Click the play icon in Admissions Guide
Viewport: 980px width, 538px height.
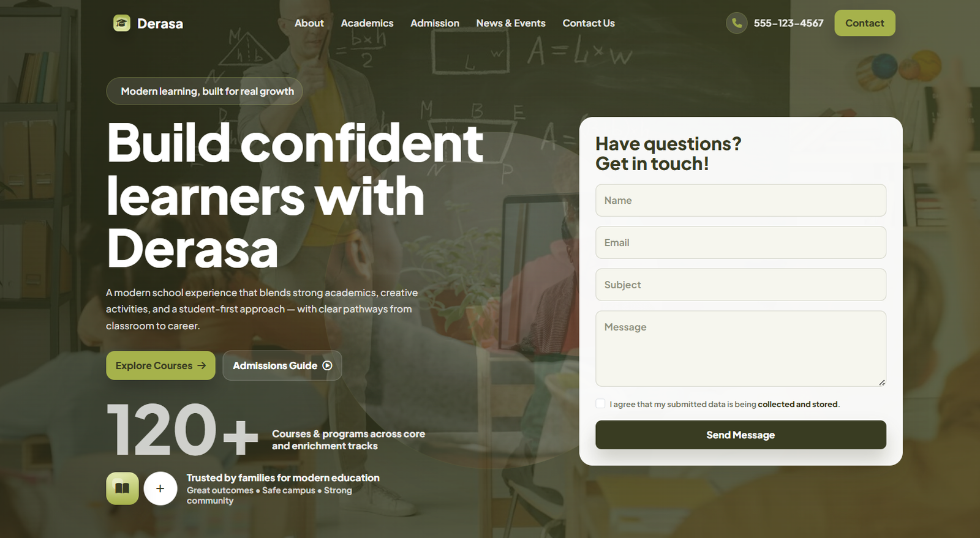[x=328, y=365]
